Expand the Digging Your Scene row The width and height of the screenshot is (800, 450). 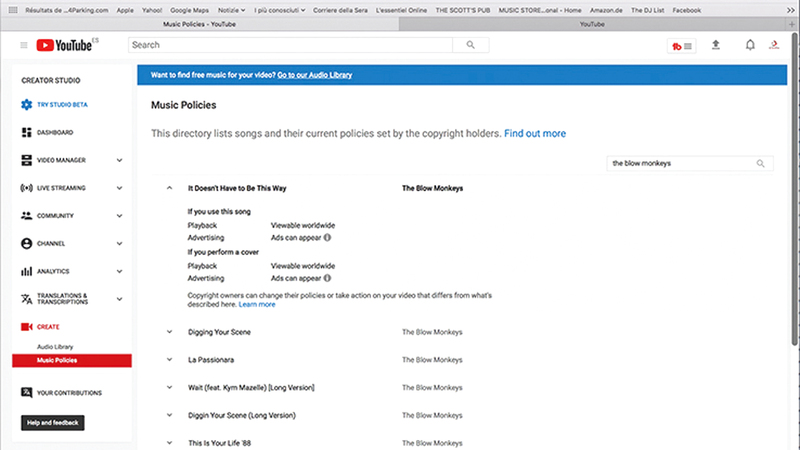click(169, 332)
